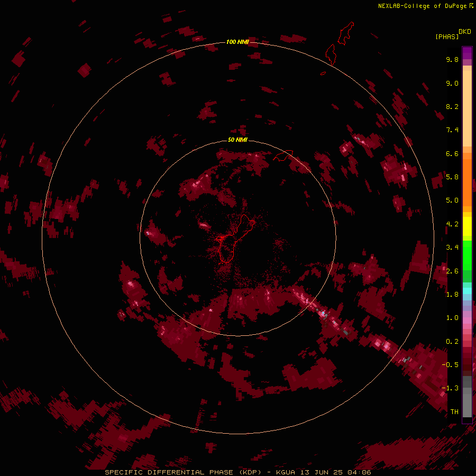Click the 2.6 value on color scale
This screenshot has width=476, height=476.
point(452,271)
